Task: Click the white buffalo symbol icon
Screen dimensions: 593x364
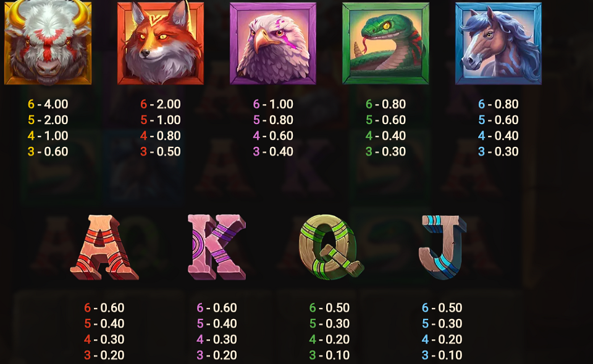Action: pos(48,43)
